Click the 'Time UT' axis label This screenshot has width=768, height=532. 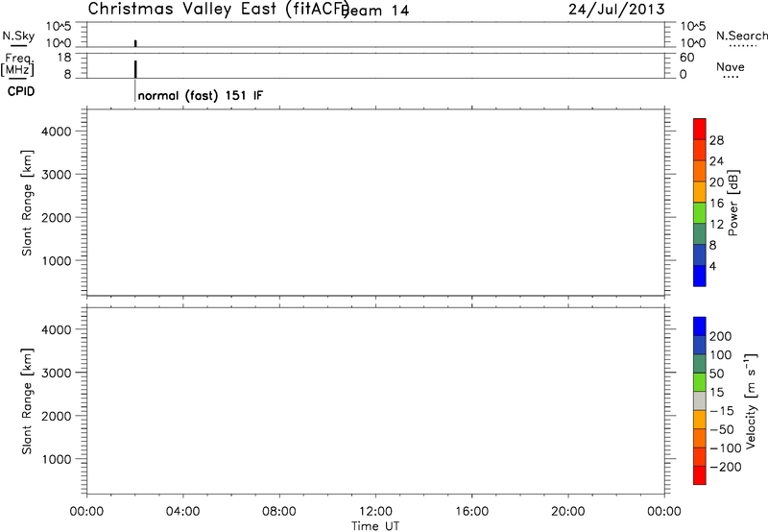click(x=375, y=526)
